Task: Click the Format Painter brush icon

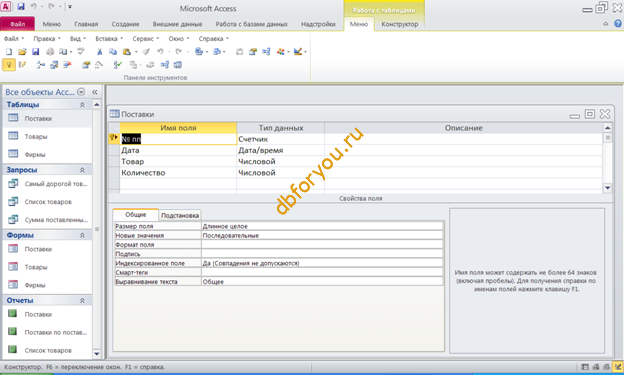Action: point(146,52)
